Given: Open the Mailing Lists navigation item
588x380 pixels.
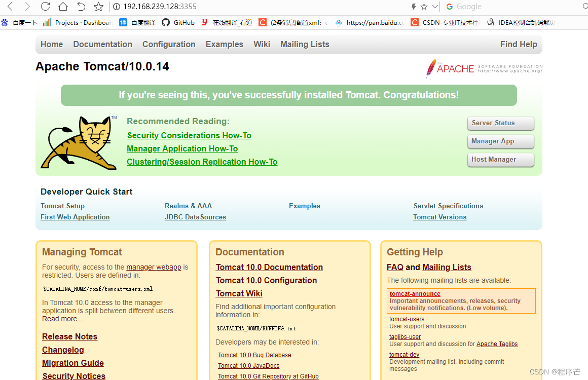Looking at the screenshot, I should tap(305, 44).
